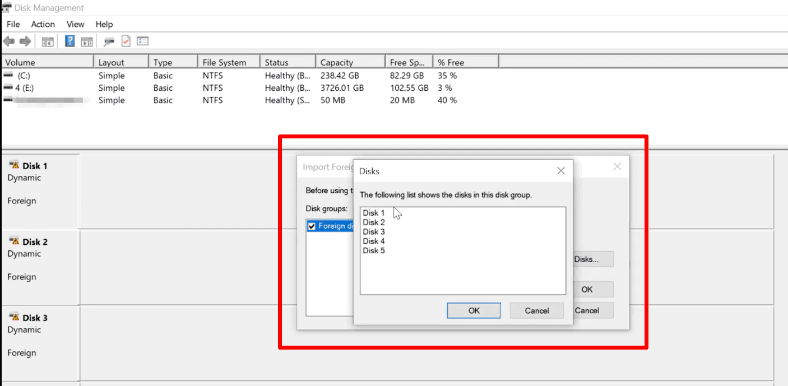
Task: Click the Disk 3 warning icon
Action: (14, 318)
